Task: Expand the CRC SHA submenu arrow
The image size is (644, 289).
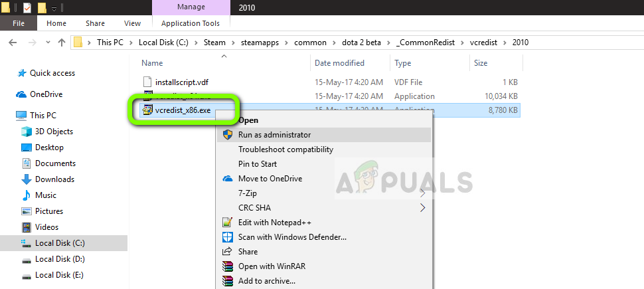Action: [423, 208]
